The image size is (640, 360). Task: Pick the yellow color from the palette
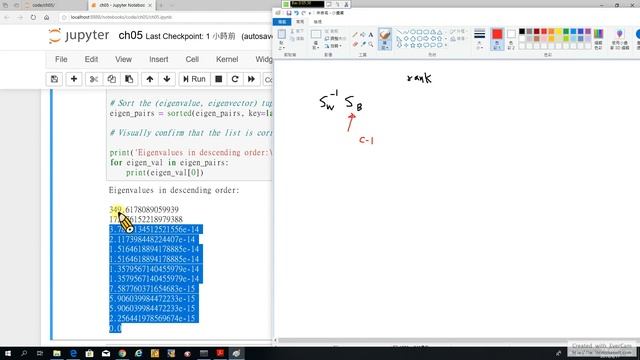coord(559,31)
